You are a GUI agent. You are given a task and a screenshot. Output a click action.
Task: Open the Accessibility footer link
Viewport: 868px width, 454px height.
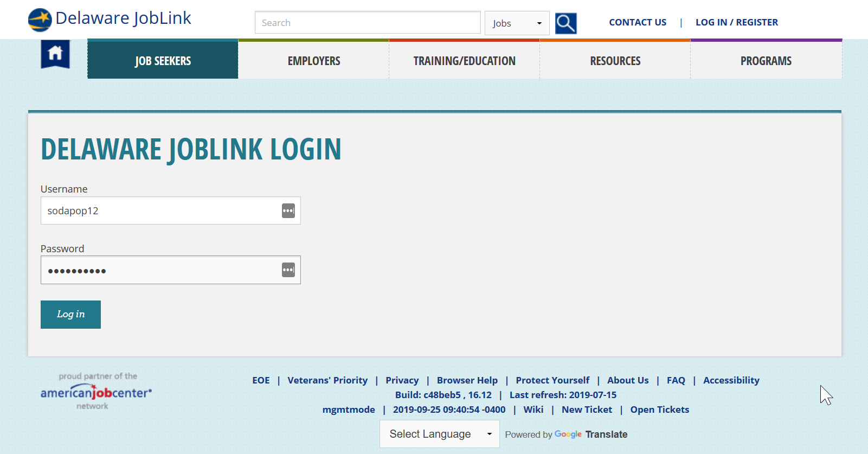pyautogui.click(x=731, y=380)
